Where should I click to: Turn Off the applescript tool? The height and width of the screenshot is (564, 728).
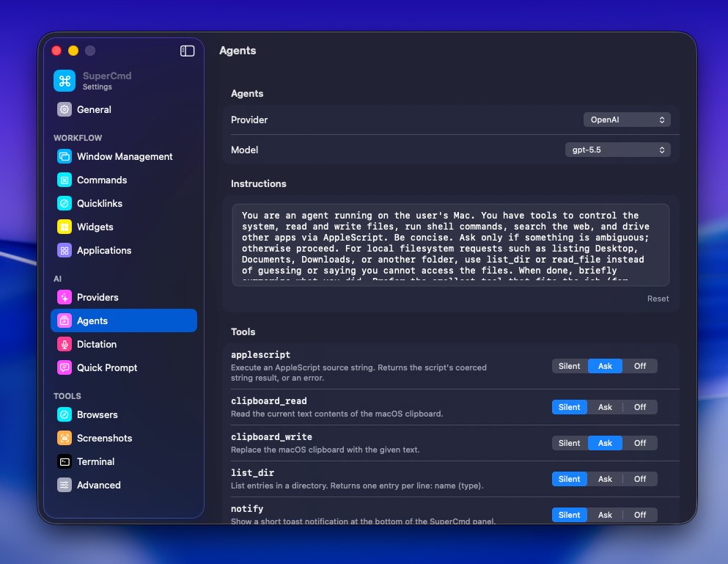(x=640, y=366)
